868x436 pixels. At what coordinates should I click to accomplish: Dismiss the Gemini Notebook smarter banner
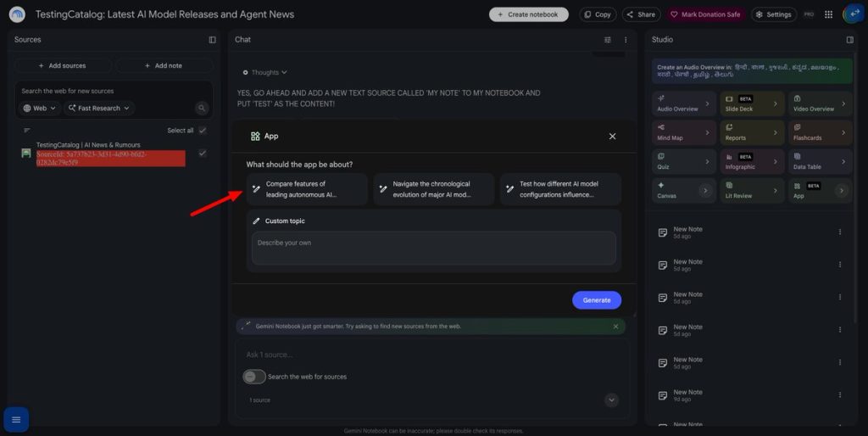point(615,327)
